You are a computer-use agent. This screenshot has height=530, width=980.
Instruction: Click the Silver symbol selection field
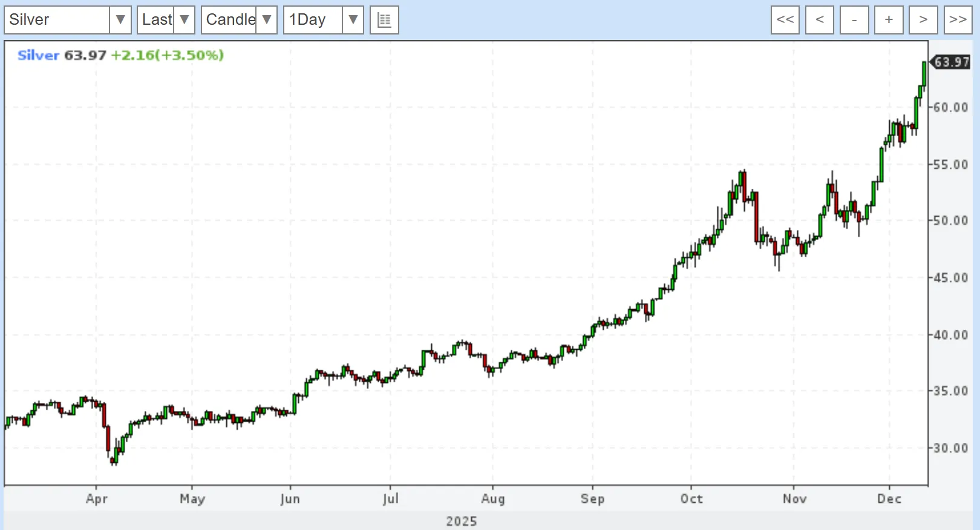tap(57, 20)
